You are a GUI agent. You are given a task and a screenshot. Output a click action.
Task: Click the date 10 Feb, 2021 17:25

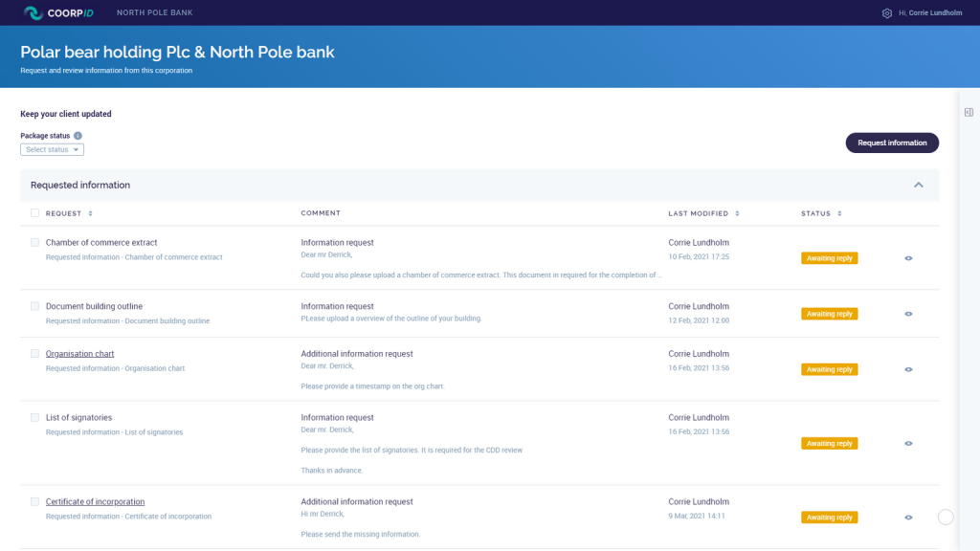[x=699, y=256]
